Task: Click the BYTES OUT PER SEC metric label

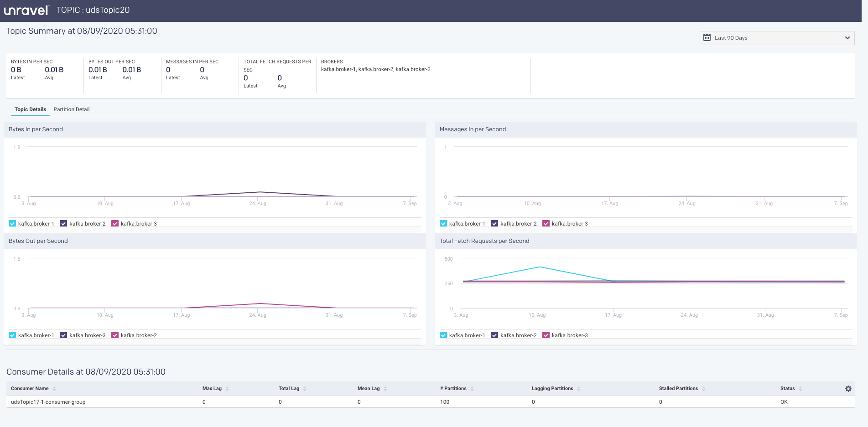Action: [112, 62]
